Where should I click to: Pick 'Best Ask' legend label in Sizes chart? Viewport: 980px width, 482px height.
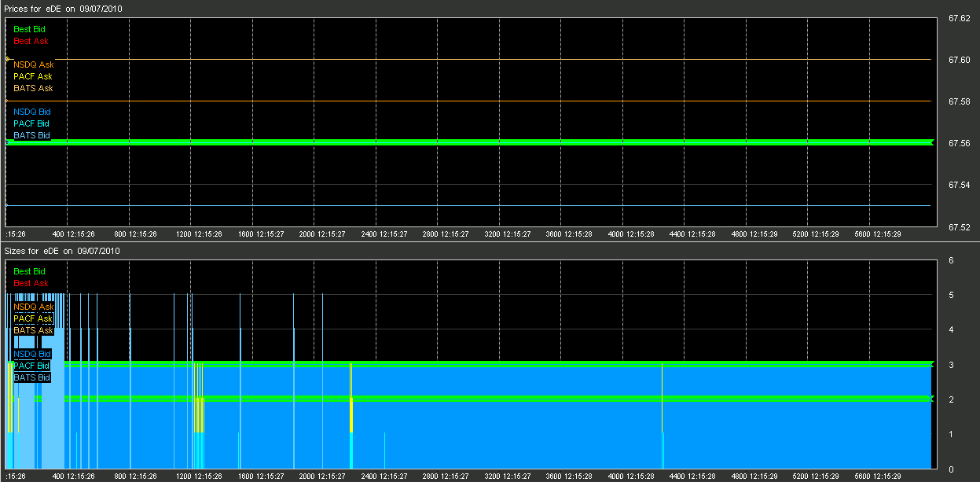tap(31, 283)
